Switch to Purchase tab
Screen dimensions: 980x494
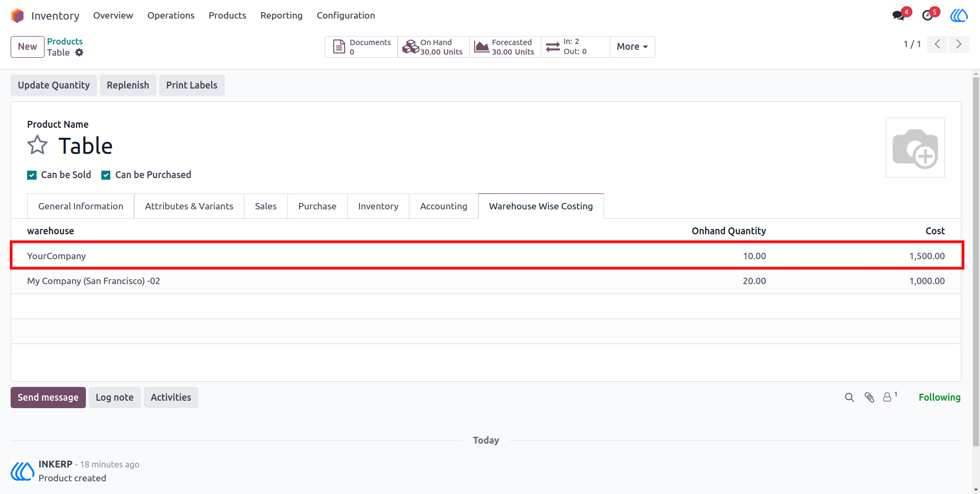tap(317, 206)
